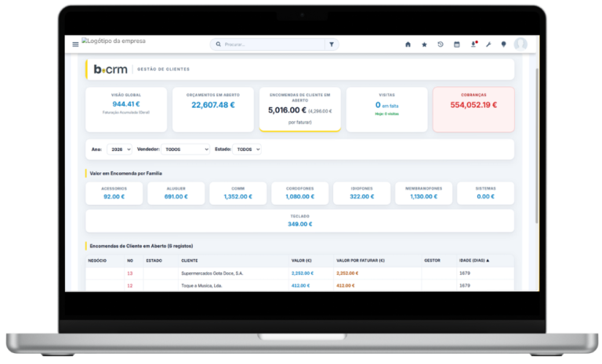The image size is (602, 364).
Task: Click the Sistemas family tile
Action: point(486,193)
